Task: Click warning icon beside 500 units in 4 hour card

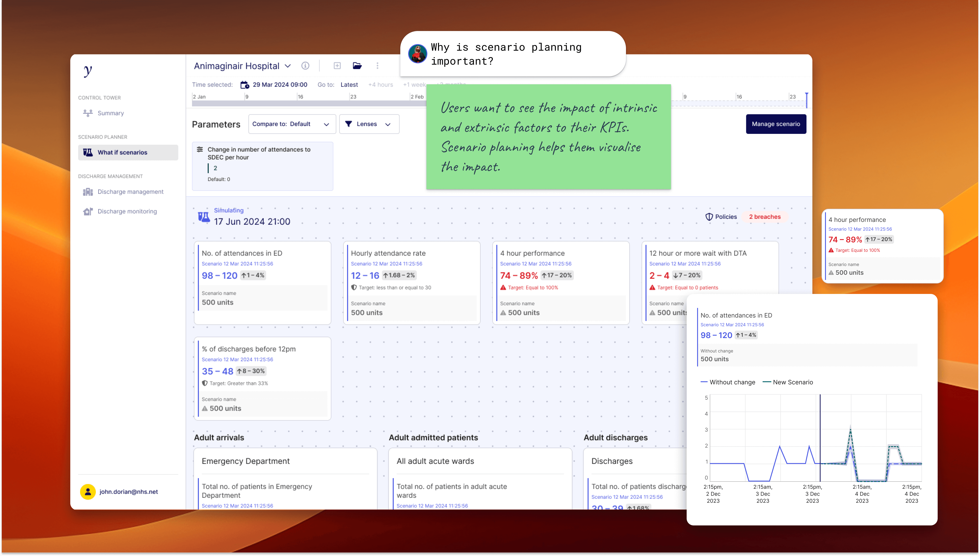Action: coord(503,313)
